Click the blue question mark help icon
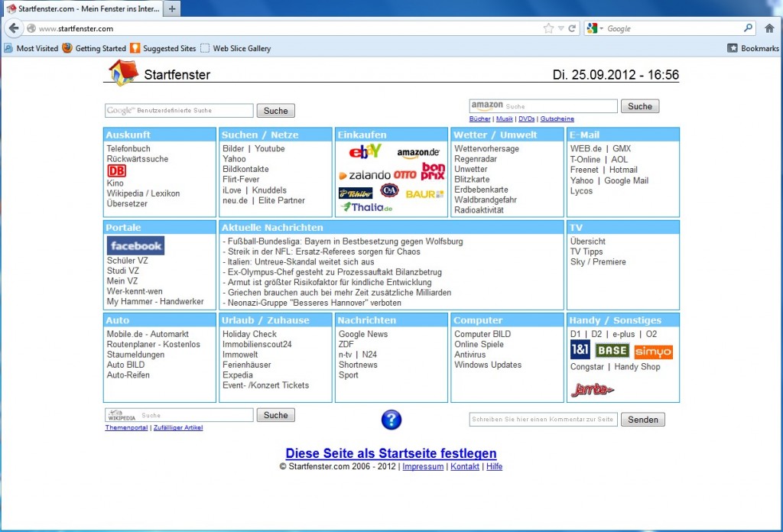This screenshot has height=532, width=783. [391, 420]
